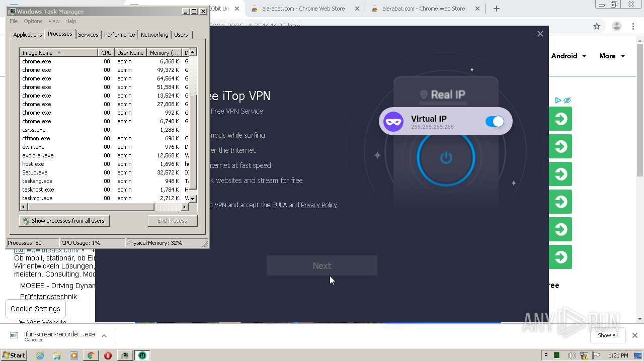
Task: Open the Options menu in Task Manager
Action: [x=33, y=21]
